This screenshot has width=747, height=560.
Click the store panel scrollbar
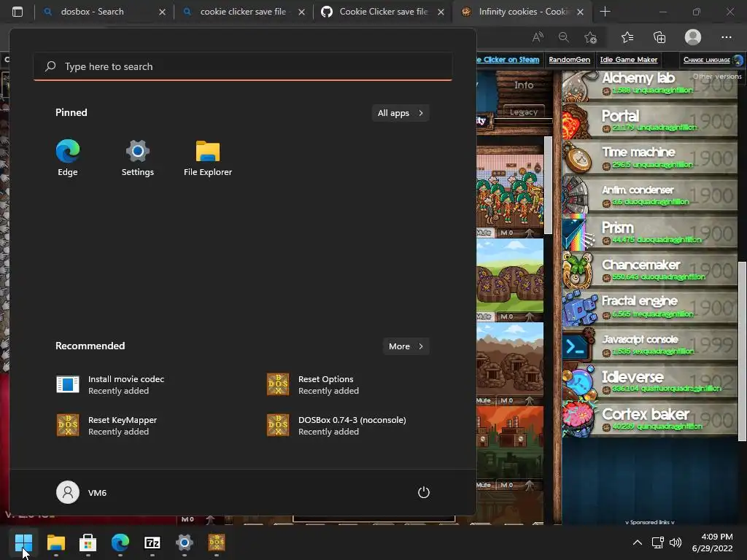pos(742,351)
